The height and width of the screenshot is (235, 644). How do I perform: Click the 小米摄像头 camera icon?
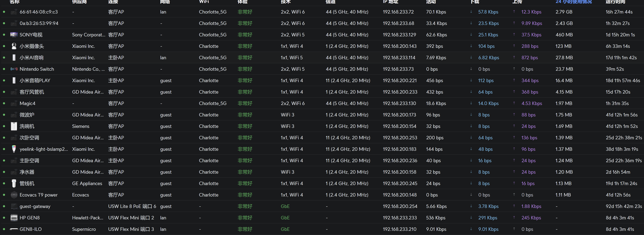[x=14, y=46]
